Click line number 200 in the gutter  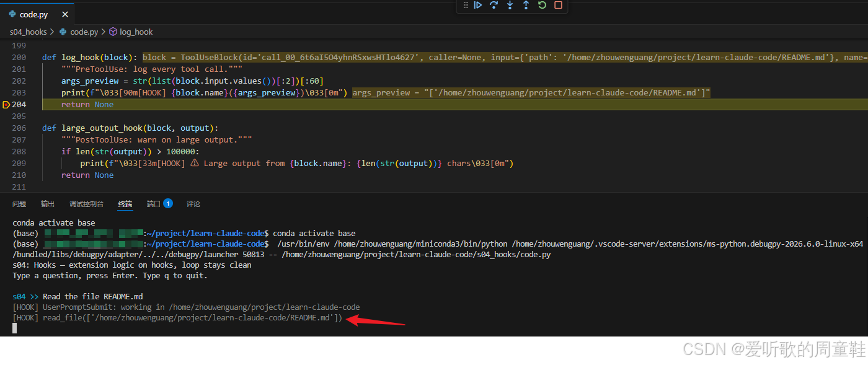click(19, 58)
